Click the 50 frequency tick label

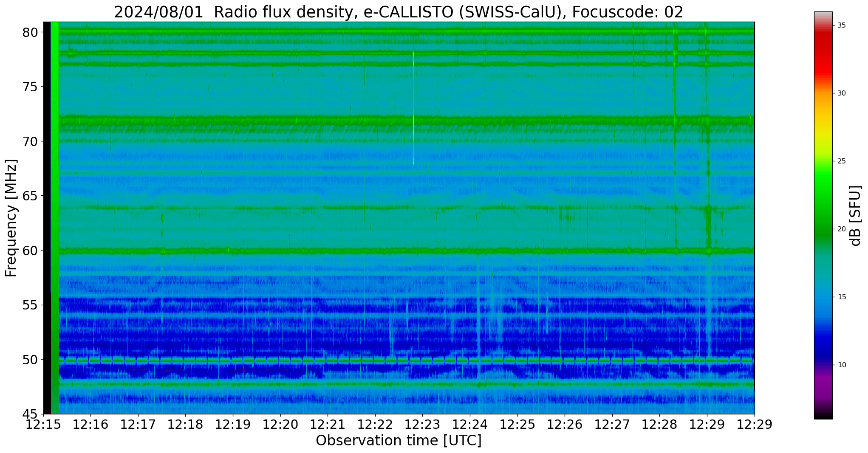click(x=31, y=360)
